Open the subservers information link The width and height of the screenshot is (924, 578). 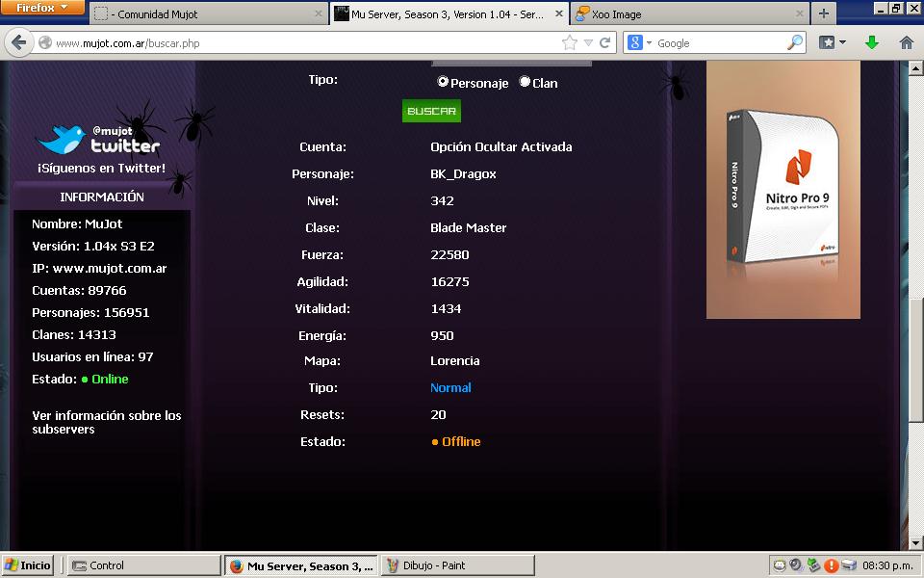pos(106,422)
